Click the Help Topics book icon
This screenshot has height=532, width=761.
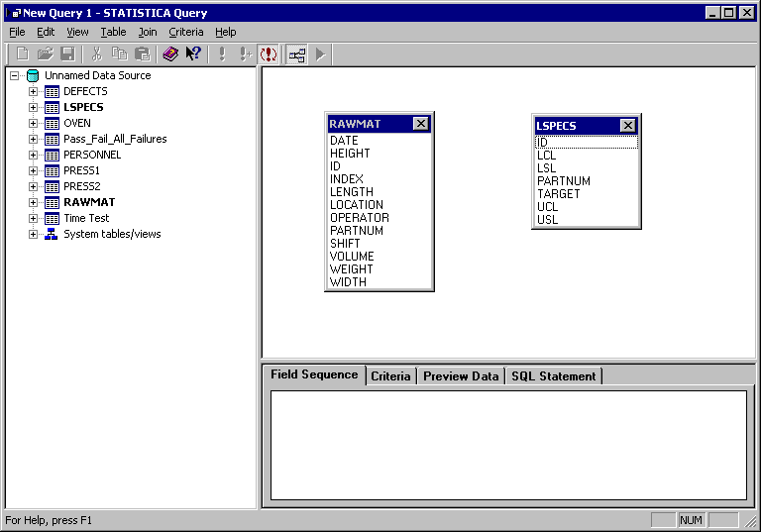170,54
